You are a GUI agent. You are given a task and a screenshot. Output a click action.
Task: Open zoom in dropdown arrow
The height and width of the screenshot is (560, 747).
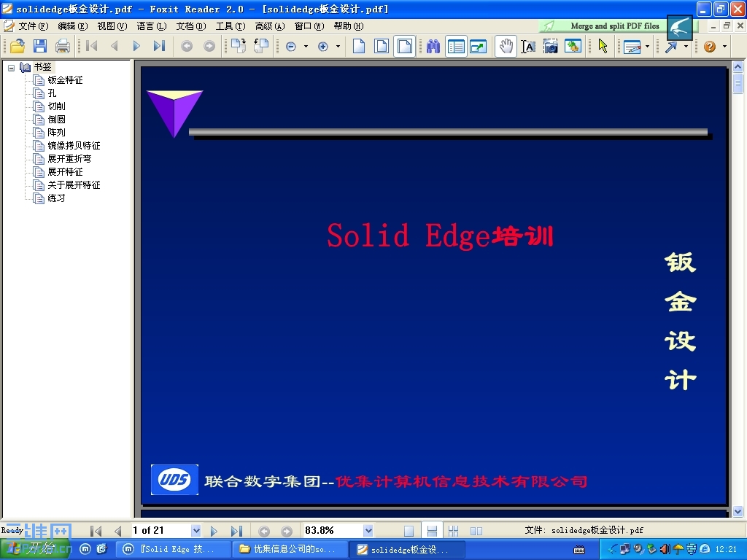[338, 46]
